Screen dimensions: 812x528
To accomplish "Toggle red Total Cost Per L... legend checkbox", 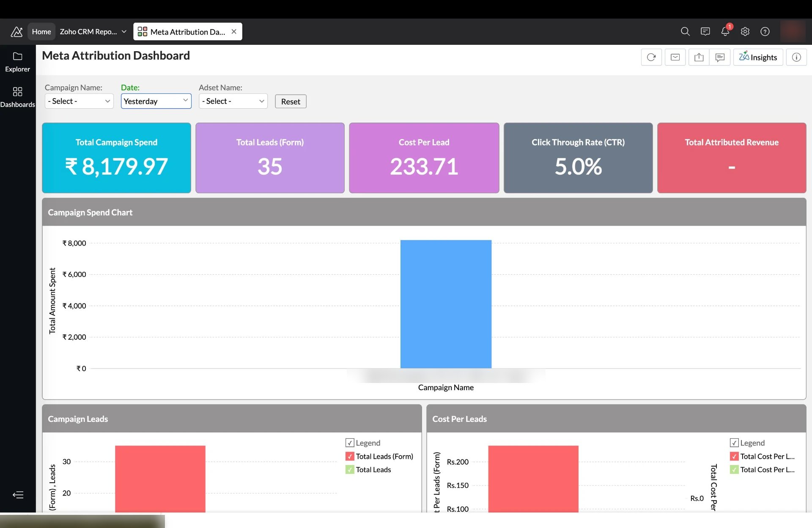I will 734,456.
